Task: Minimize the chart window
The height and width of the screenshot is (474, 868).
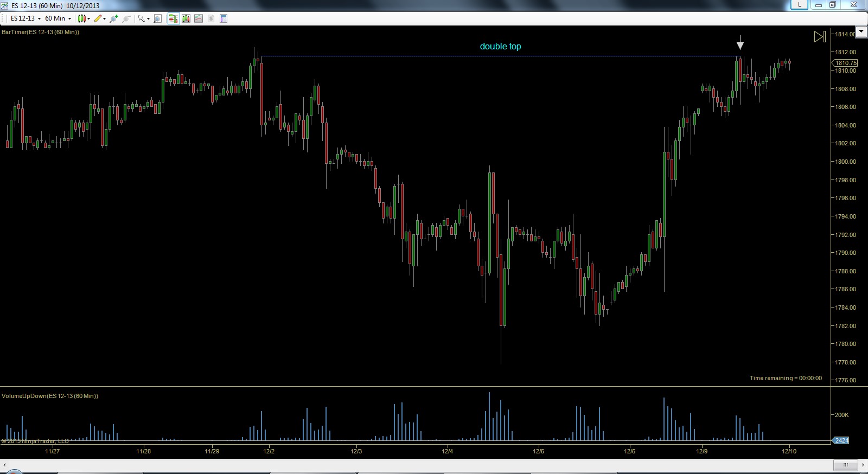Action: click(x=818, y=5)
